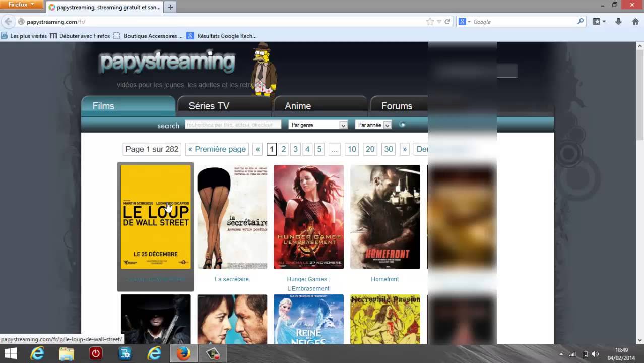
Task: Open the blue settings app on taskbar
Action: 125,354
